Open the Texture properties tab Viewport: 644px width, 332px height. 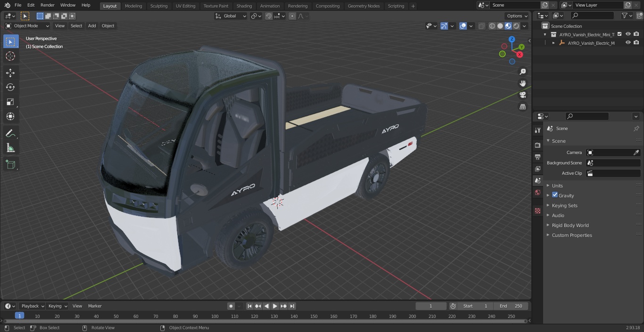pyautogui.click(x=537, y=211)
